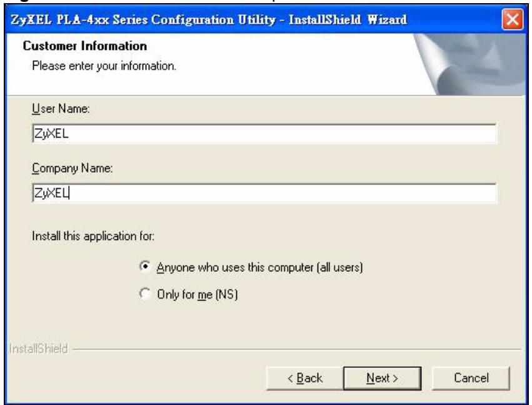This screenshot has width=532, height=405.
Task: Click into the User Name field
Action: point(264,133)
